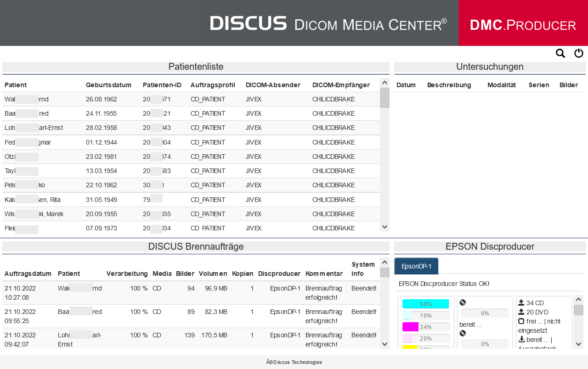Select patient row born 13.03.1954
The height and width of the screenshot is (369, 588).
(191, 171)
